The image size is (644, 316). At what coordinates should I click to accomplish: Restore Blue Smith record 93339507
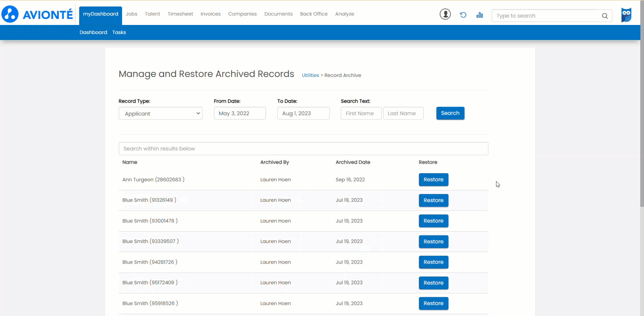pyautogui.click(x=433, y=242)
